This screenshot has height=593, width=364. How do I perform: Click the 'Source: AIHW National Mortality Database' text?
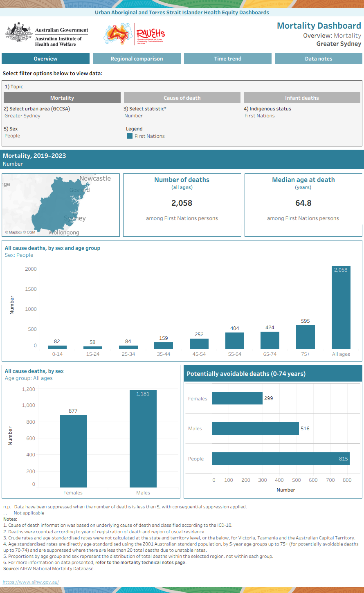click(x=49, y=568)
